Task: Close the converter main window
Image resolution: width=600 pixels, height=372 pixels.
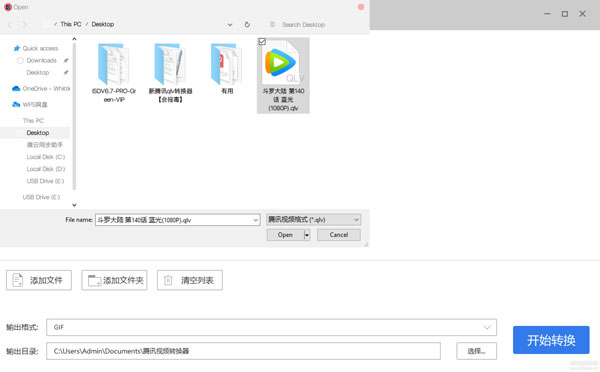Action: [x=582, y=14]
